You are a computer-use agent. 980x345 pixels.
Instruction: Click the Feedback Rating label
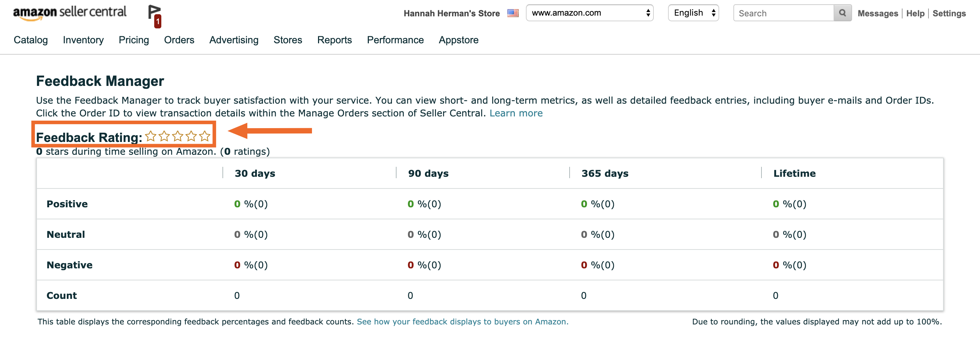pos(89,137)
